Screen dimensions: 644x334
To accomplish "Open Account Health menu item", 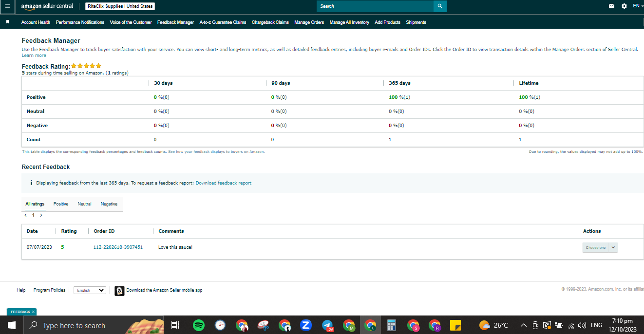I will pos(36,22).
